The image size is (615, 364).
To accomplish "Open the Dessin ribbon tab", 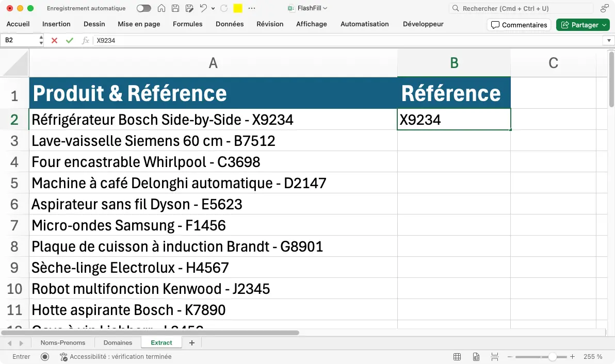I will pos(94,24).
